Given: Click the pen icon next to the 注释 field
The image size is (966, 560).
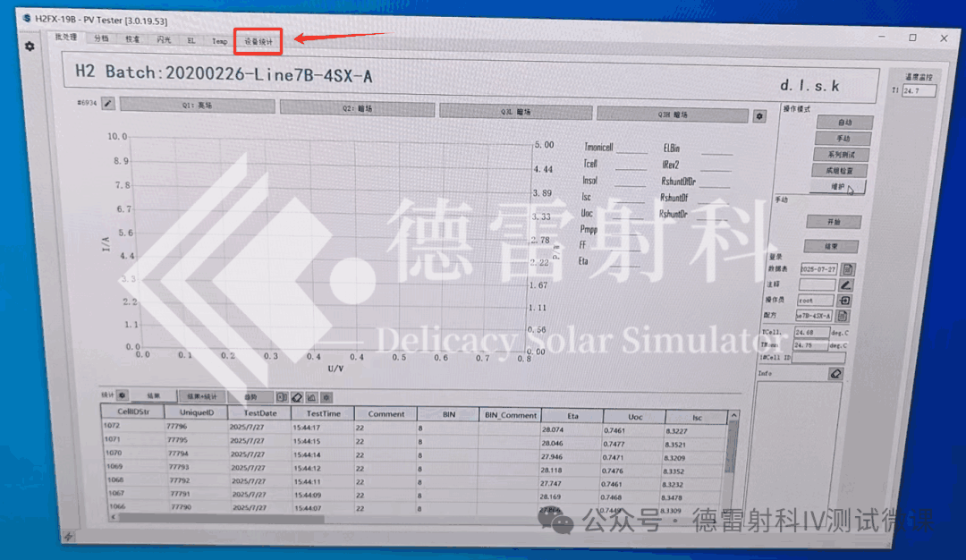Looking at the screenshot, I should (846, 284).
